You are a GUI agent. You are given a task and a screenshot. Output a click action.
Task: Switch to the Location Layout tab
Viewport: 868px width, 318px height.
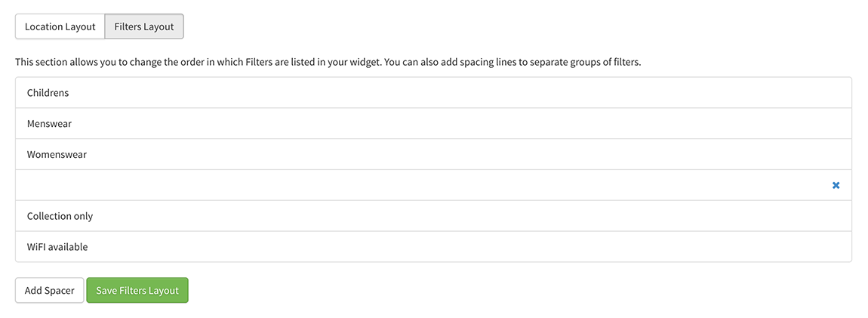[60, 26]
